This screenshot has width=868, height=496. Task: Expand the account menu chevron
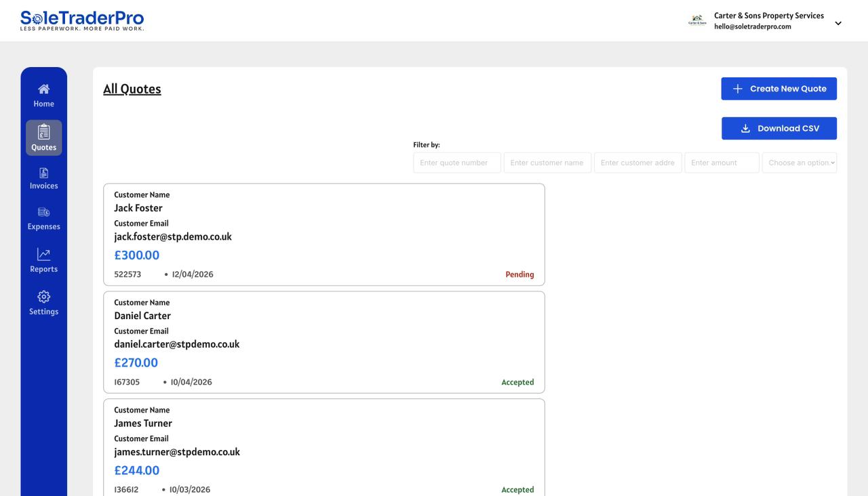[x=838, y=23]
